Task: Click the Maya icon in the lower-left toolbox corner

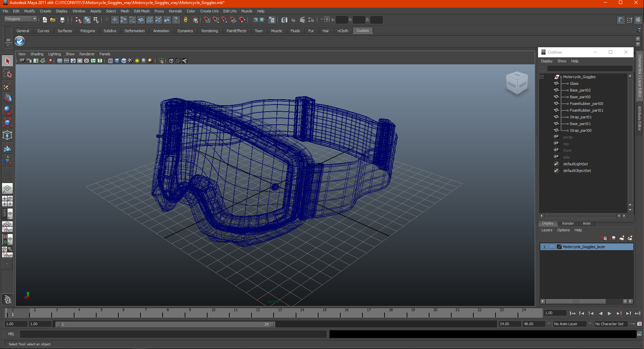Action: (7, 299)
